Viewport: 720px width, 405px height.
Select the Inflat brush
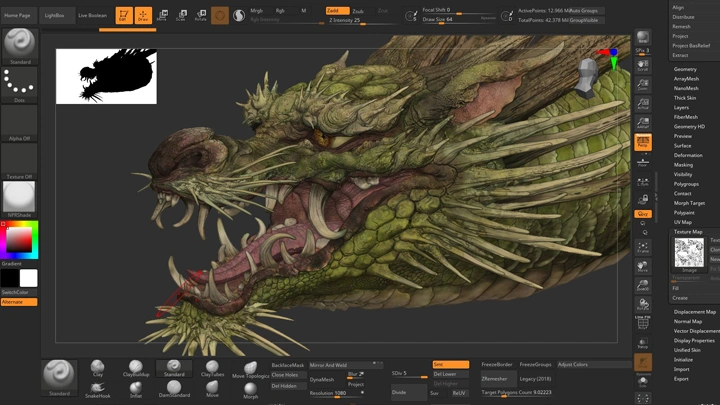point(136,389)
